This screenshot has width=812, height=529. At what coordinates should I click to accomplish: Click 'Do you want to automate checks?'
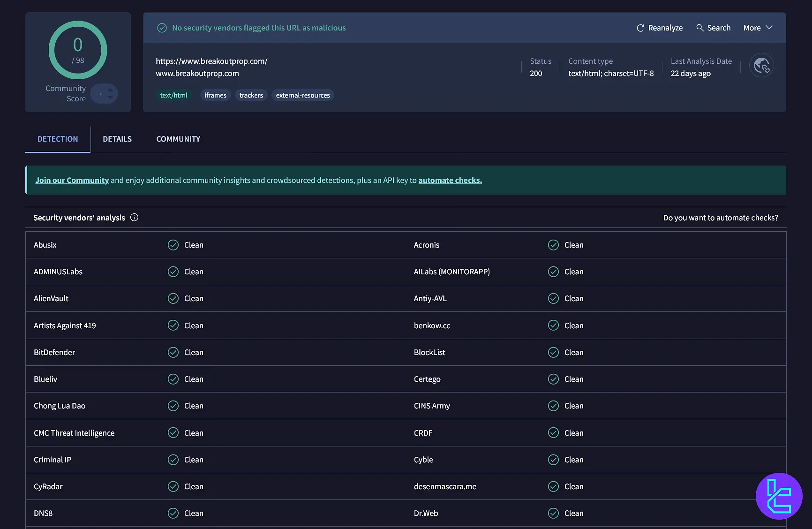tap(721, 218)
